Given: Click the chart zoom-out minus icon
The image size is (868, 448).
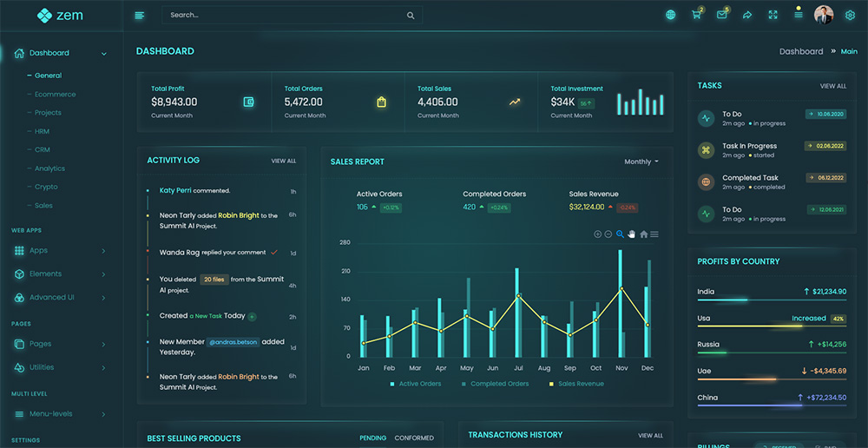Looking at the screenshot, I should (608, 234).
